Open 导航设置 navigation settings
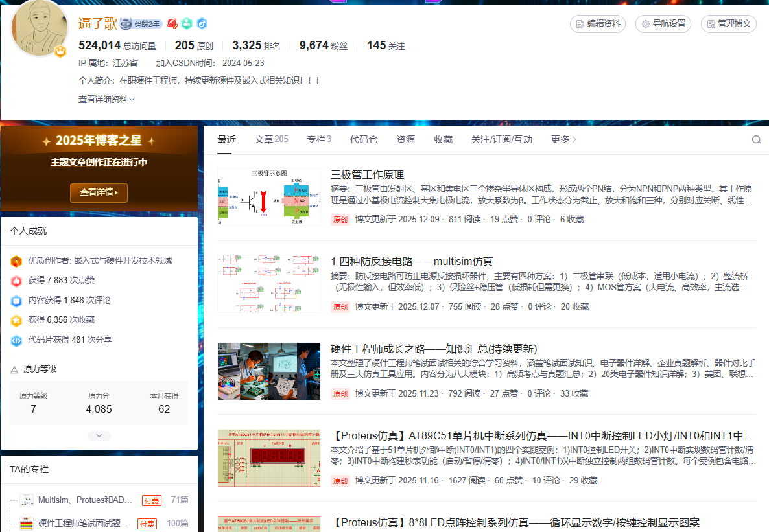The width and height of the screenshot is (769, 532). point(663,23)
